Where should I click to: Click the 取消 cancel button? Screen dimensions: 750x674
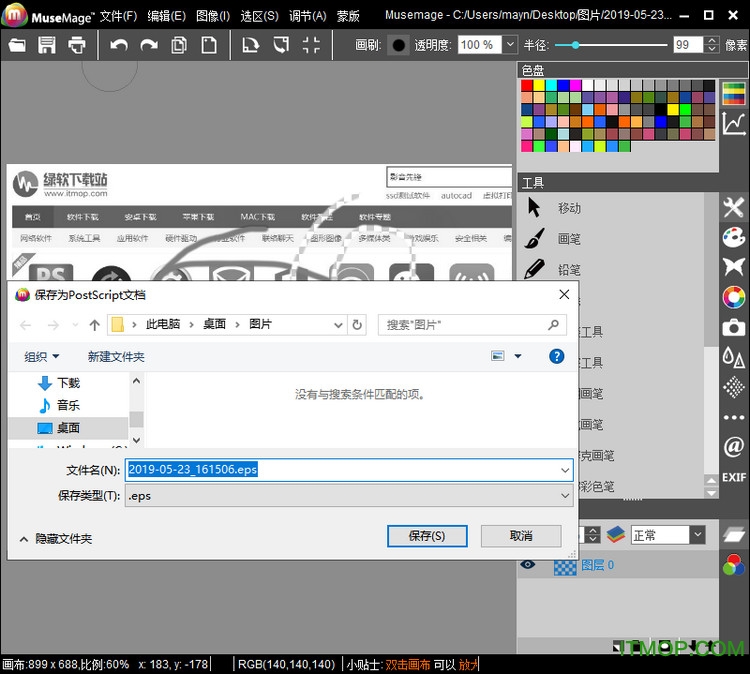point(521,536)
